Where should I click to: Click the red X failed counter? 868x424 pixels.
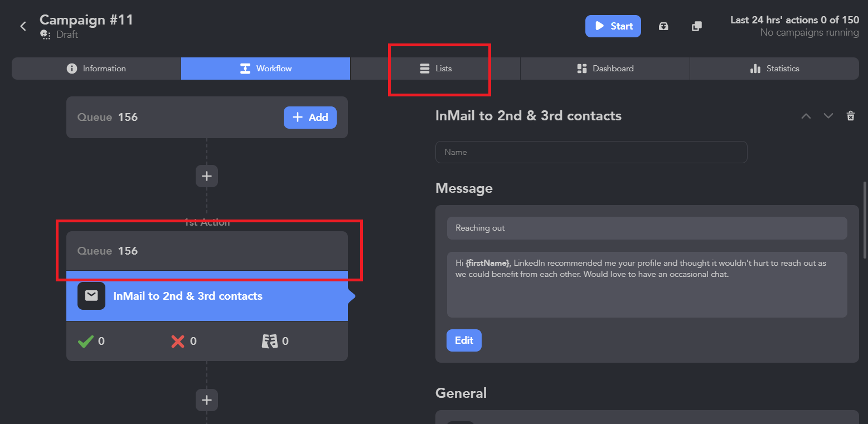(178, 341)
